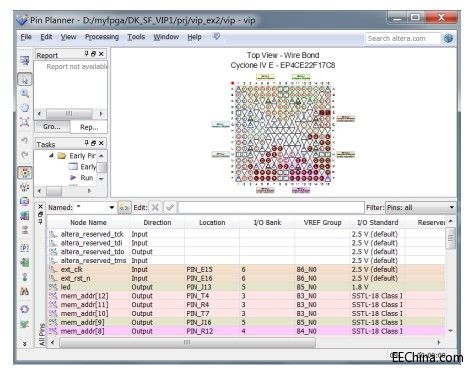Screen dimensions: 470x371
Task: Click the globe icon beside search box
Action: click(x=448, y=38)
